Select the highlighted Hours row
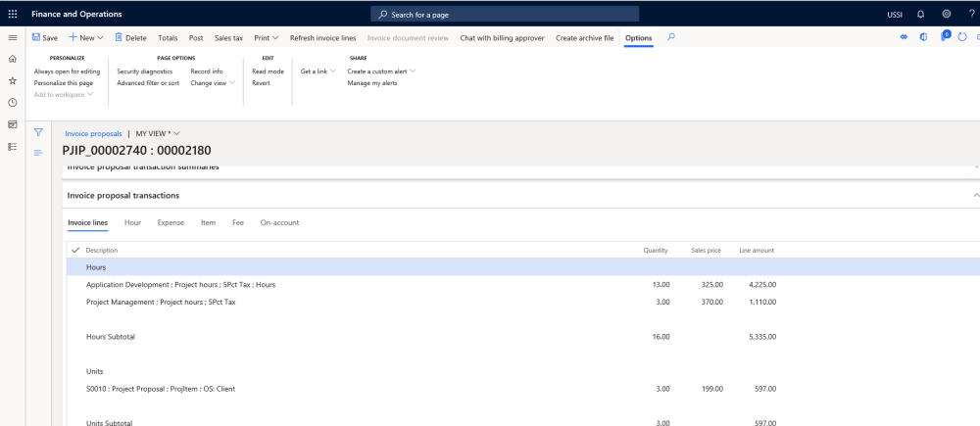Screen dimensions: 980x426 (523, 266)
